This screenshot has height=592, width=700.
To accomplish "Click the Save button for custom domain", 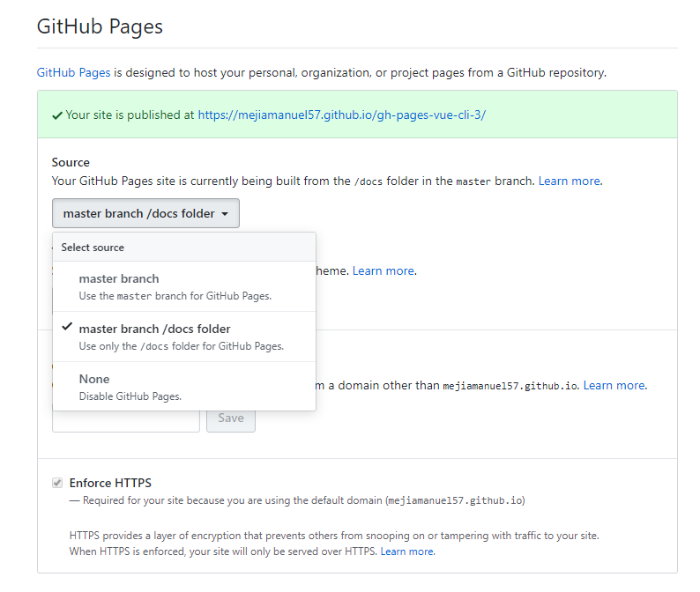I will [x=231, y=420].
